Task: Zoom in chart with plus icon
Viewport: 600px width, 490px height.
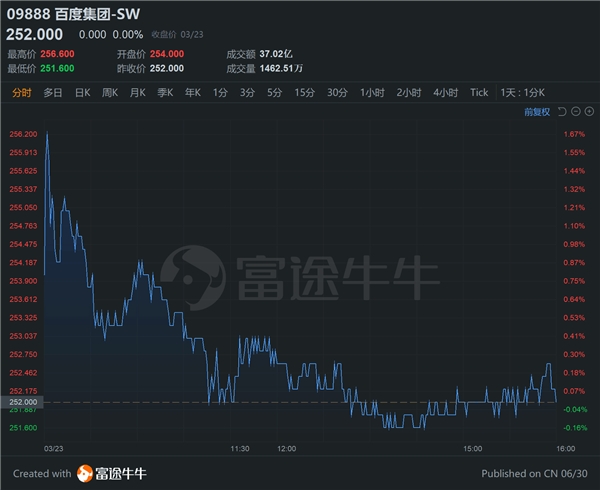Action: pyautogui.click(x=589, y=111)
